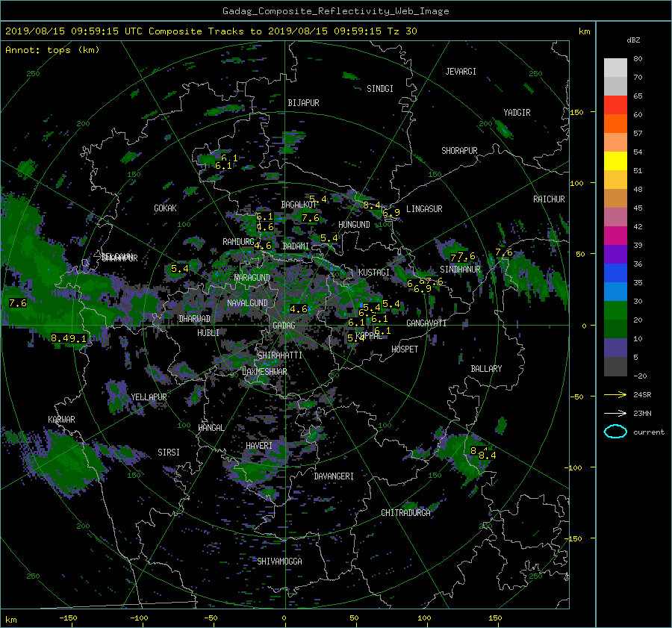This screenshot has width=672, height=628.
Task: Select the red swatch in dBZ legend
Action: (615, 105)
